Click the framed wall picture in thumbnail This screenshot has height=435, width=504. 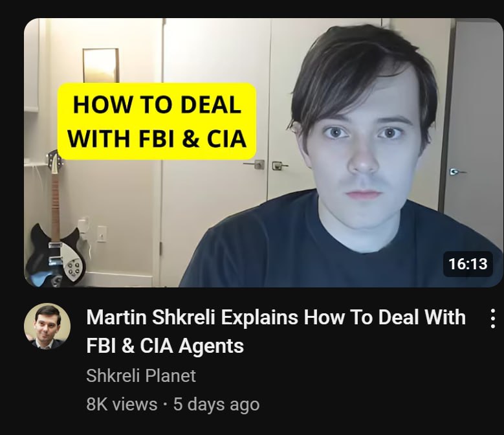pos(101,66)
